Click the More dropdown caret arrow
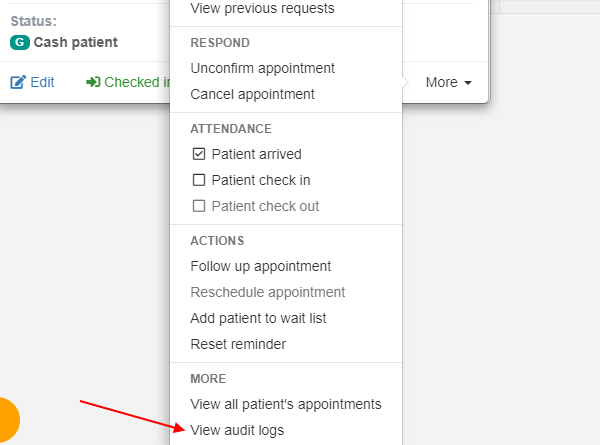Viewport: 600px width, 445px height. pos(468,83)
